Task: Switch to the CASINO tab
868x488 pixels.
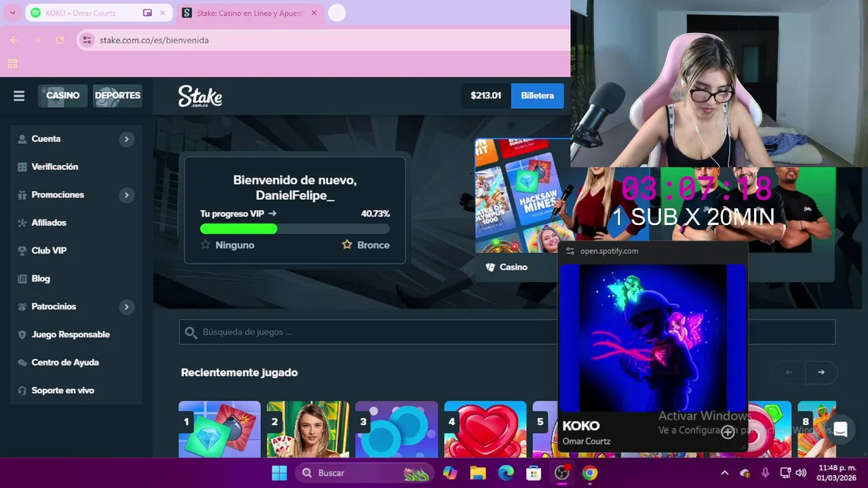Action: pyautogui.click(x=63, y=96)
